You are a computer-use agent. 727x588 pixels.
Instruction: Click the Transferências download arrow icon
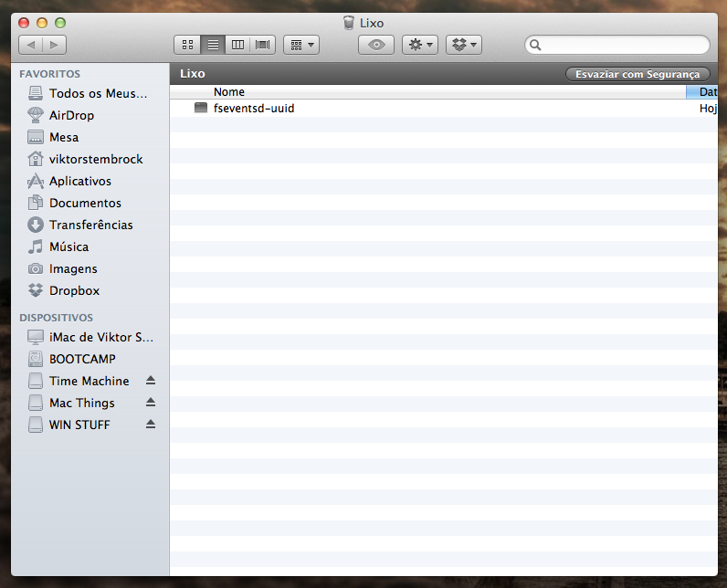[x=36, y=225]
